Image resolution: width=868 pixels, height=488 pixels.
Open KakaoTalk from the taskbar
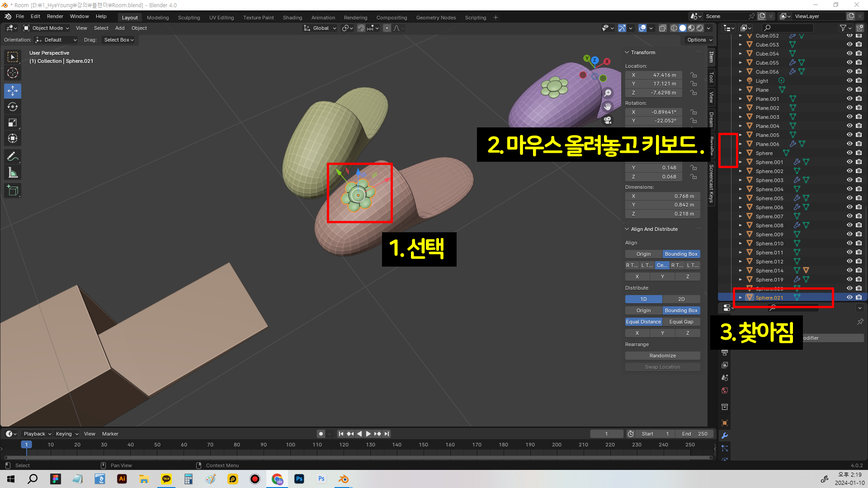(x=166, y=479)
